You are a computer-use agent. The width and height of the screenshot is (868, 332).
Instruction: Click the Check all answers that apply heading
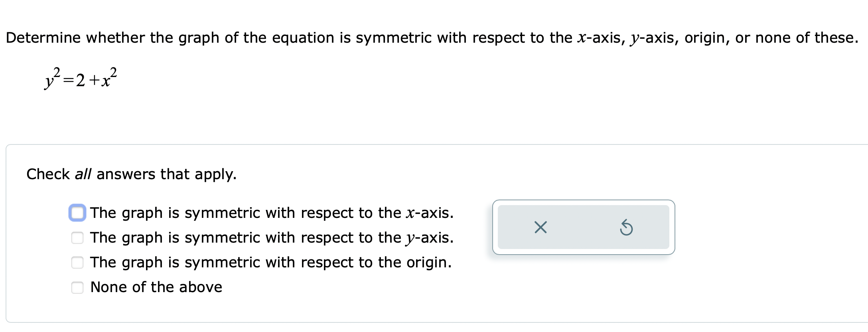(132, 174)
